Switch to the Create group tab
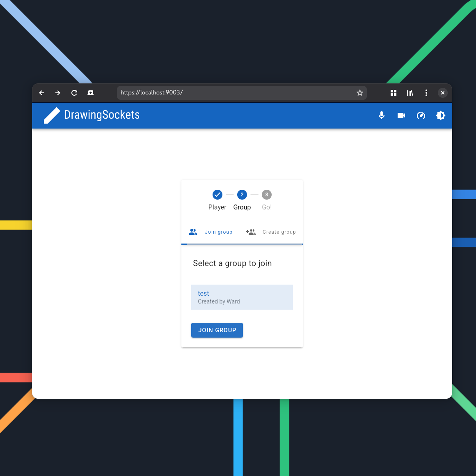The image size is (476, 476). click(x=279, y=232)
